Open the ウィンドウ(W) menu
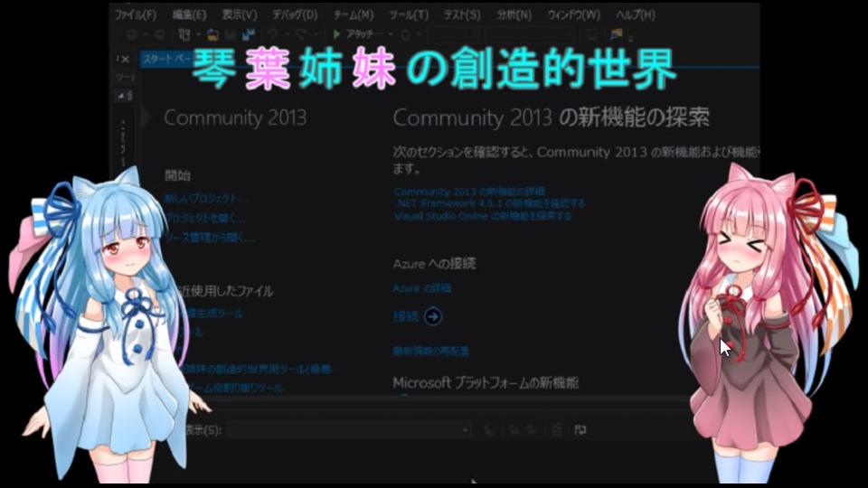Screen dimensions: 868x488 [x=573, y=15]
